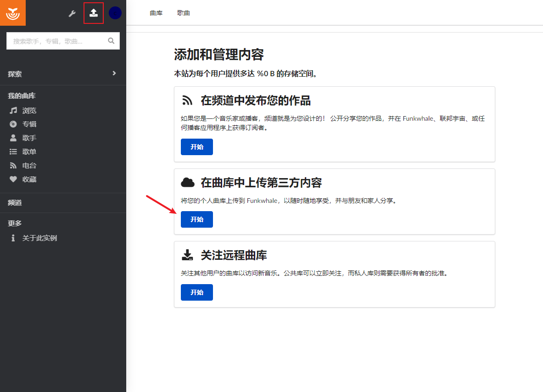Screen dimensions: 543x392
Task: Click the heart icon beside 收藏
Action: tap(13, 179)
